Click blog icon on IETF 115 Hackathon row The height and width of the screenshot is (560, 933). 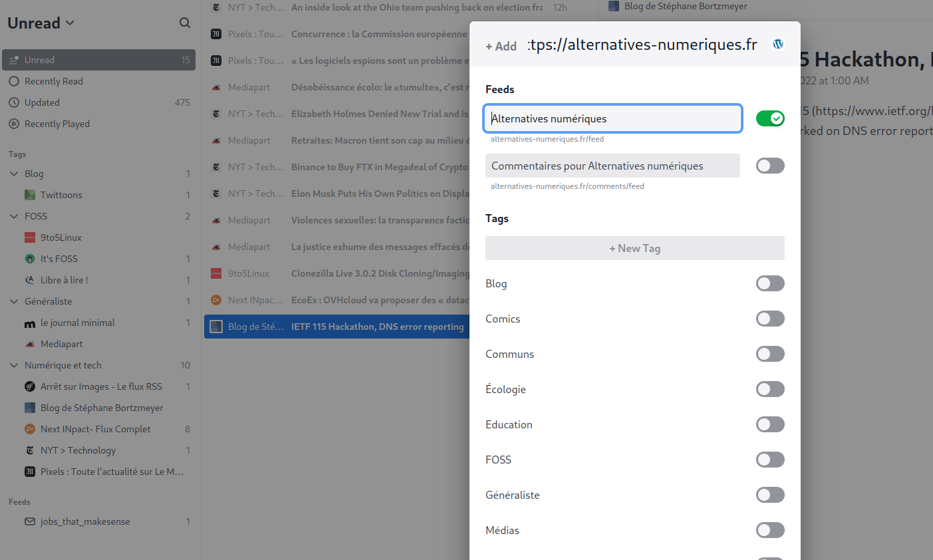point(216,327)
